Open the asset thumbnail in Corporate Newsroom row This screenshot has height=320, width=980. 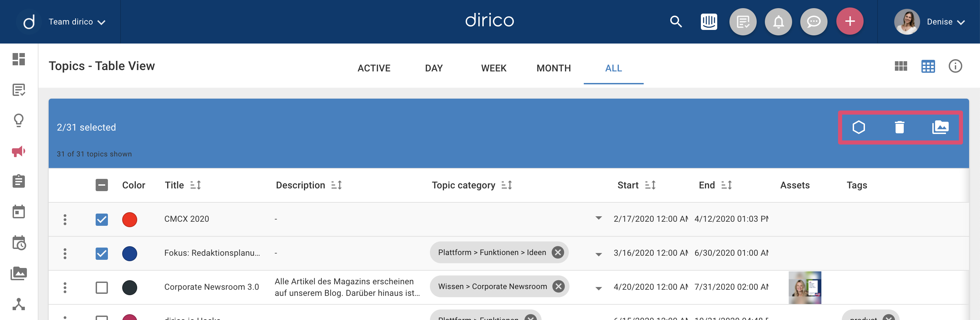pos(805,287)
